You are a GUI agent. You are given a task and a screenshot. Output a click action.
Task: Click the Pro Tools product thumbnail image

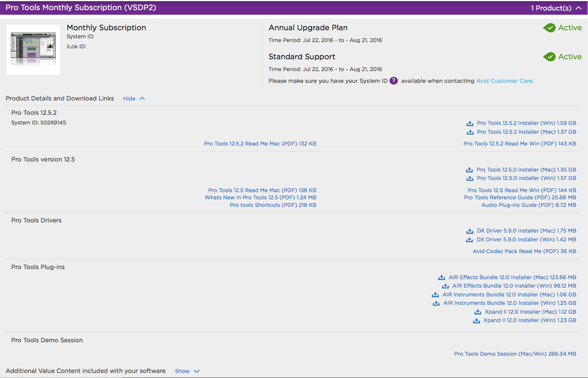[x=33, y=50]
